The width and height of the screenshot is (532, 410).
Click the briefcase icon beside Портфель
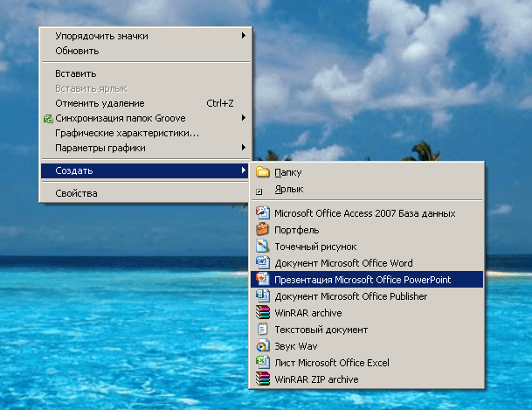(262, 229)
